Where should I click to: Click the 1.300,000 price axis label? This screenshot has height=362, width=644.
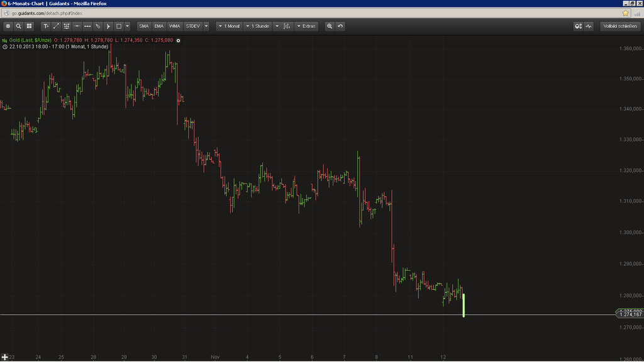click(630, 233)
